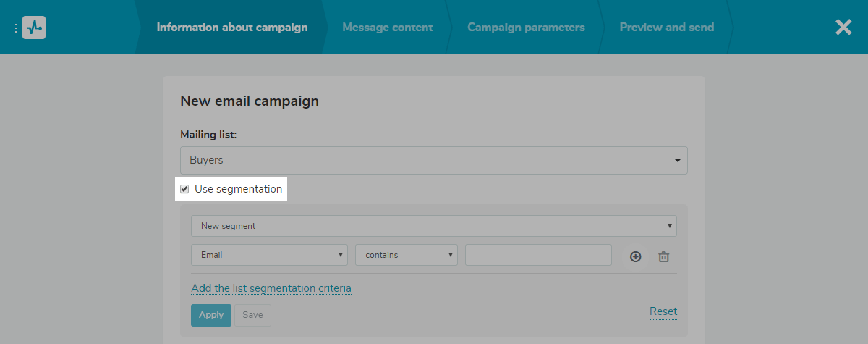Click the Apply button
Screen dimensions: 868x344
tap(211, 315)
